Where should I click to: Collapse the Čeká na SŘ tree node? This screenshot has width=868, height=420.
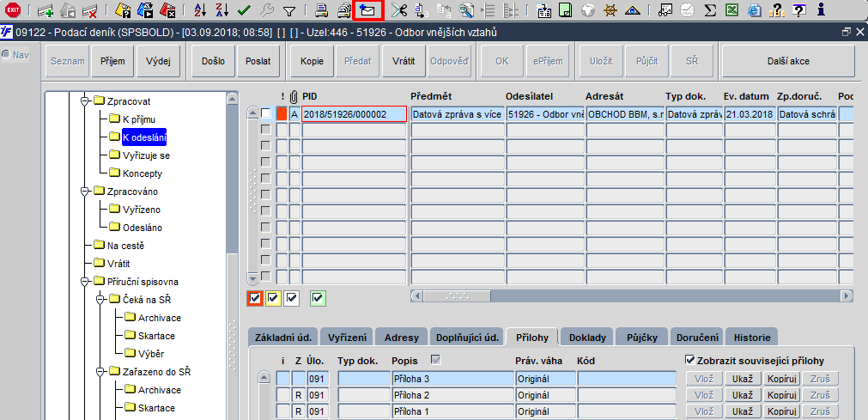click(100, 300)
